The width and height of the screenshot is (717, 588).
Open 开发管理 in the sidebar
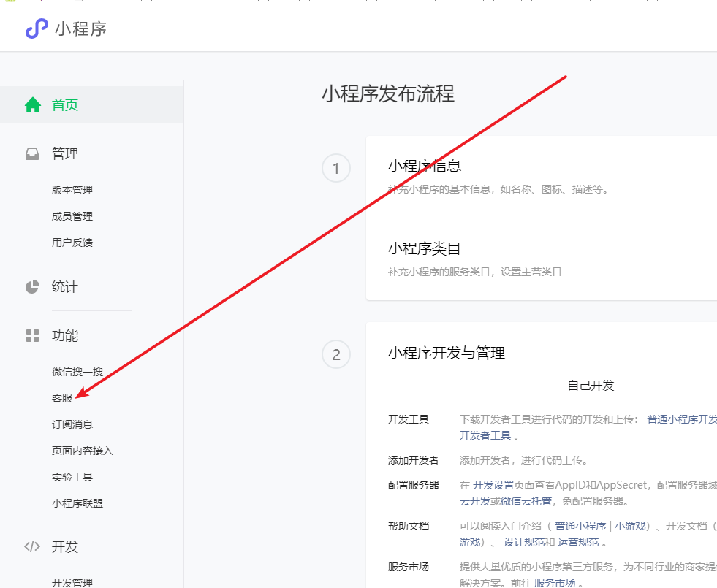point(72,582)
